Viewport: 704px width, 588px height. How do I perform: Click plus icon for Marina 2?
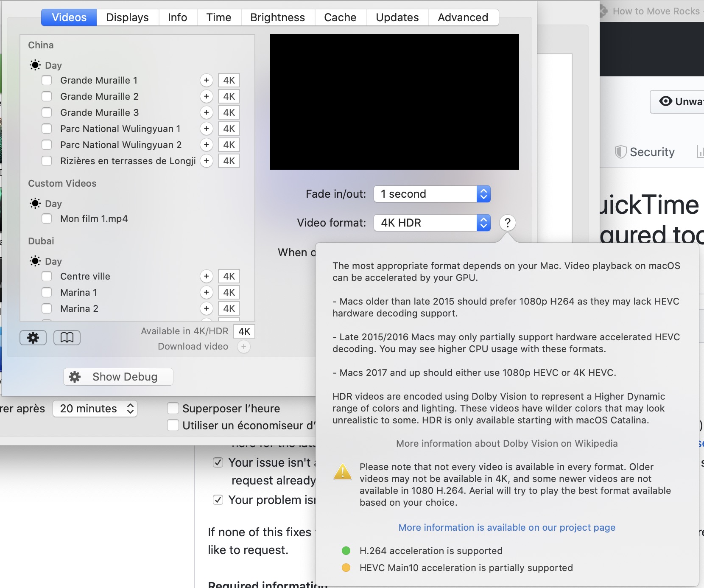[x=207, y=308]
